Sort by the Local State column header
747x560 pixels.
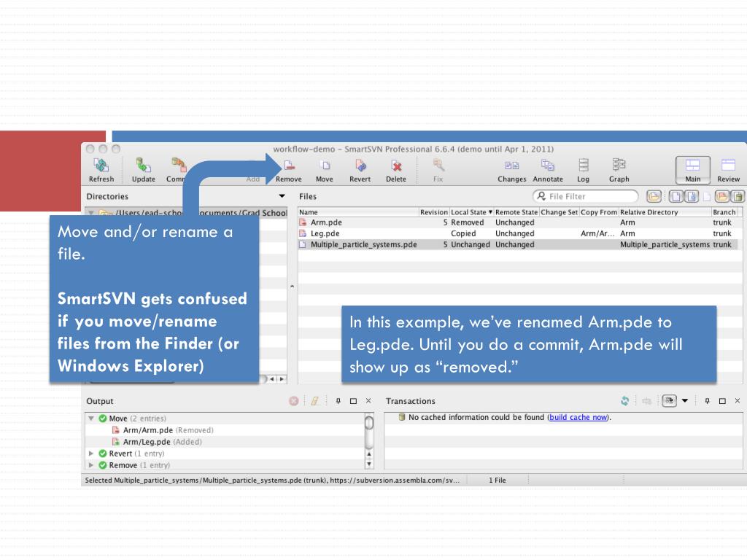(472, 212)
